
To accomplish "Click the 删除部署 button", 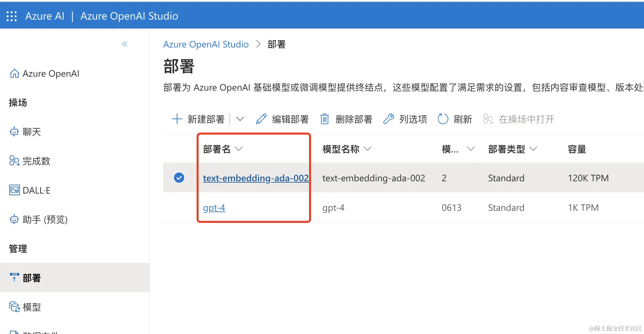I will [346, 119].
